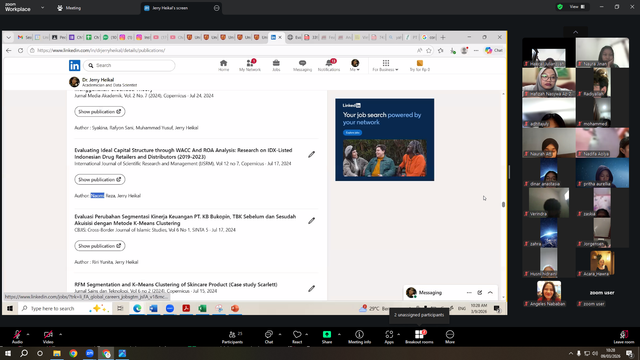Open Meeting info
Screen dimensions: 640x360
[x=360, y=337]
